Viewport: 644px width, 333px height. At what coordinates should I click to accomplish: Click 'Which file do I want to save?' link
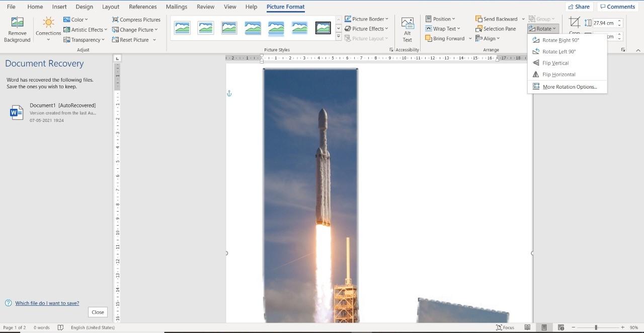pos(47,303)
